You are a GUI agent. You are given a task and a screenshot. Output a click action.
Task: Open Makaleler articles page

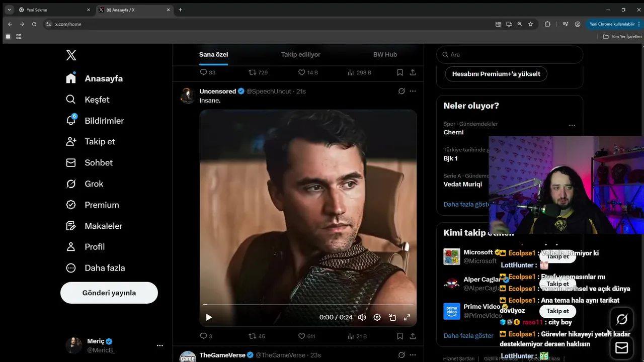95,226
